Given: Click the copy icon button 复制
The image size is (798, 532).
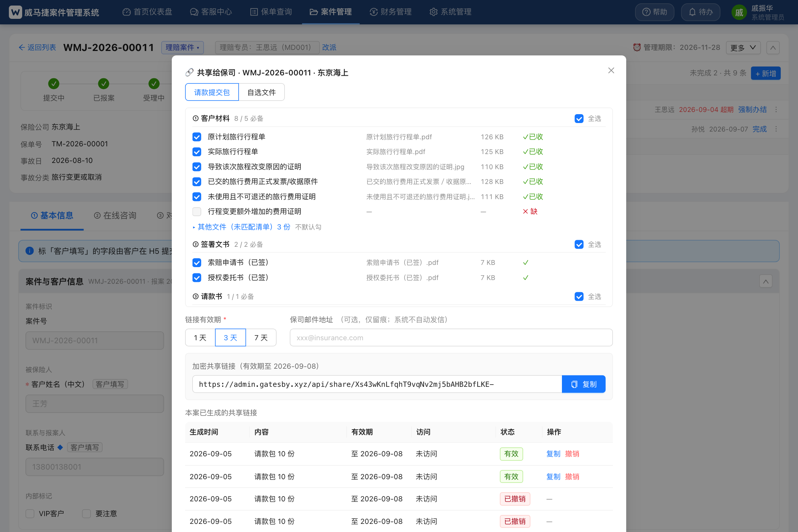Looking at the screenshot, I should (583, 384).
